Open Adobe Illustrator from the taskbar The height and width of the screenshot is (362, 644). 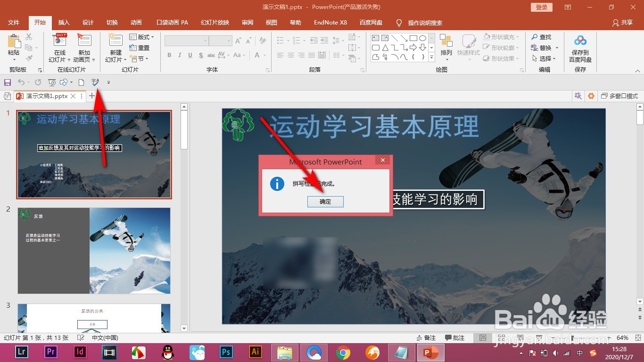(256, 352)
